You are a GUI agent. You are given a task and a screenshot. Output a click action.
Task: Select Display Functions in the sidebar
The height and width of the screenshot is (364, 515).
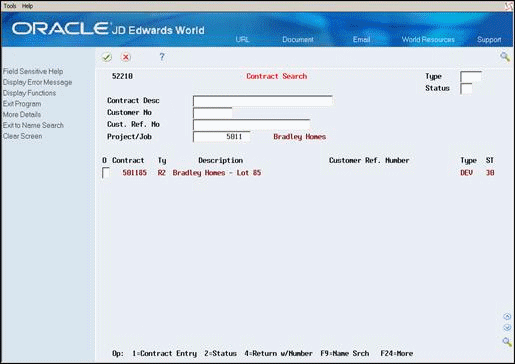pos(29,93)
